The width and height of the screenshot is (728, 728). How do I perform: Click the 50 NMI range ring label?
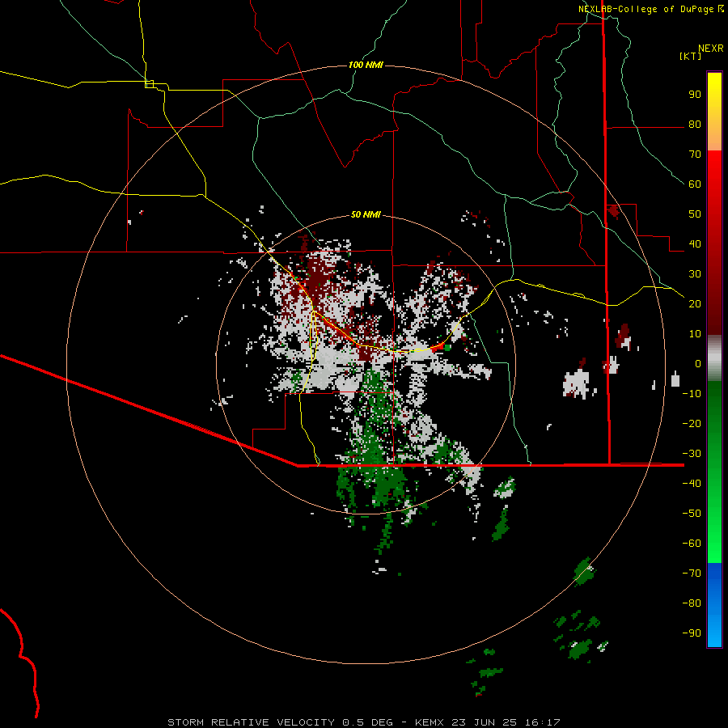[x=366, y=214]
